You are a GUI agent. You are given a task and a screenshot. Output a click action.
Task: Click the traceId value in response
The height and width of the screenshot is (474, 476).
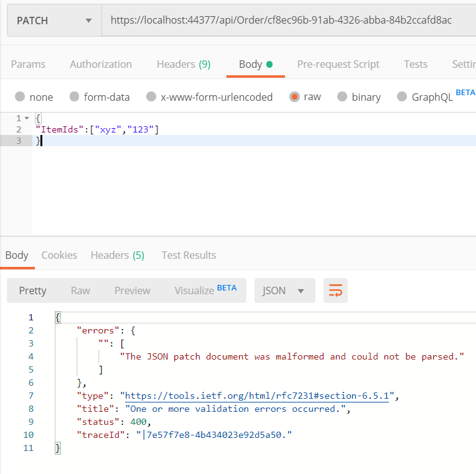click(x=214, y=435)
